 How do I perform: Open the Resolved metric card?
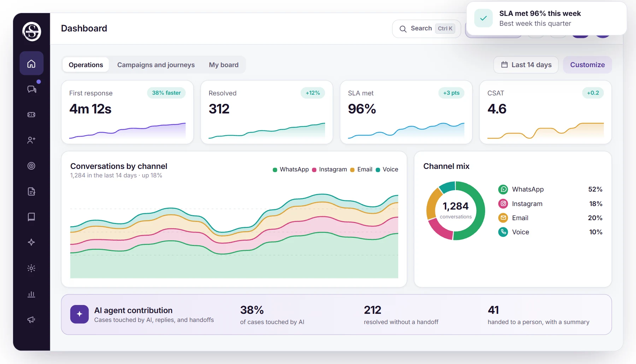pos(267,112)
